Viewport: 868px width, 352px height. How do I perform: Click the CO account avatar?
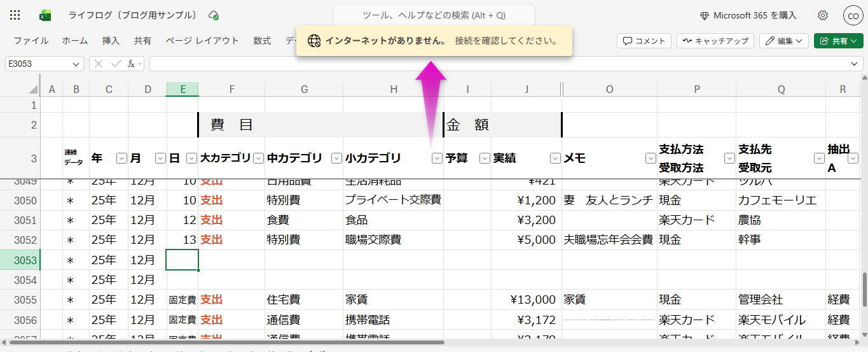852,15
